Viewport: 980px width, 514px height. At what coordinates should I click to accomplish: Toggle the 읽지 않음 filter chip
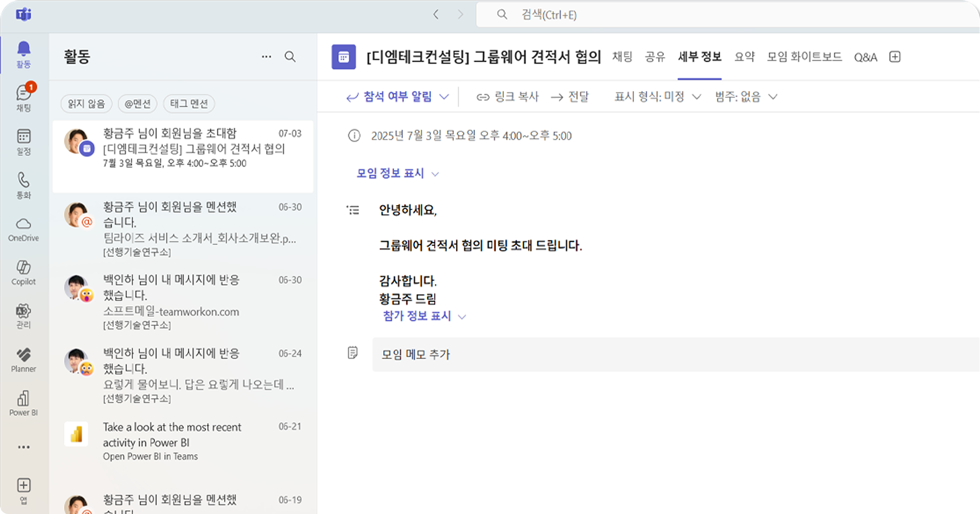coord(86,104)
